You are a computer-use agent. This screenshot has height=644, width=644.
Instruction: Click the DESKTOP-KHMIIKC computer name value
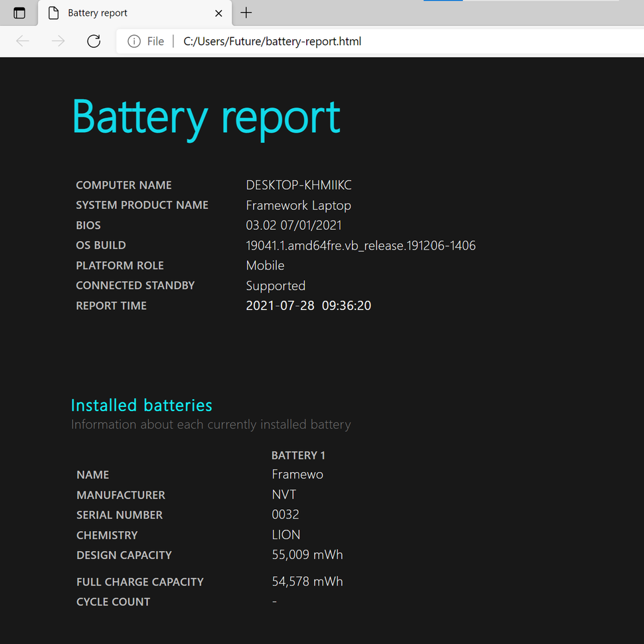click(299, 185)
